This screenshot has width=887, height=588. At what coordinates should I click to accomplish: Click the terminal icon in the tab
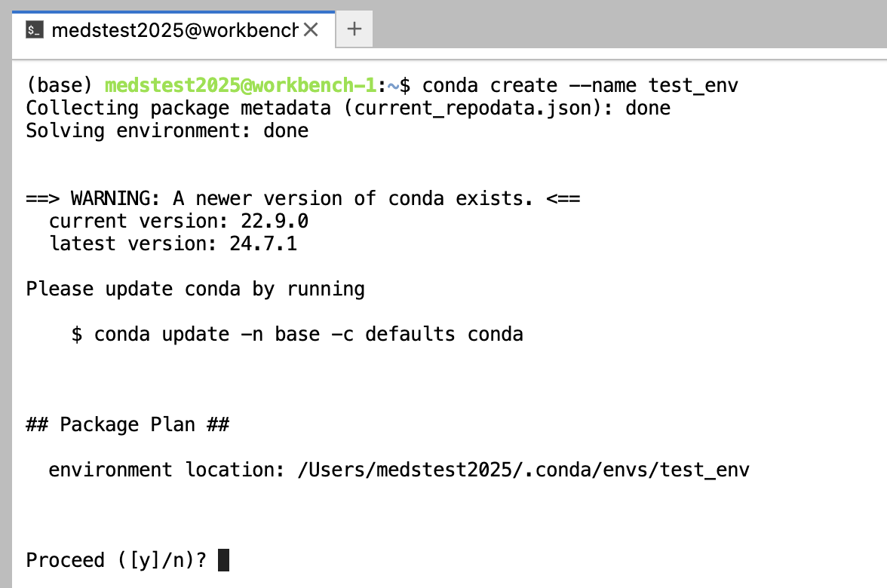(34, 30)
